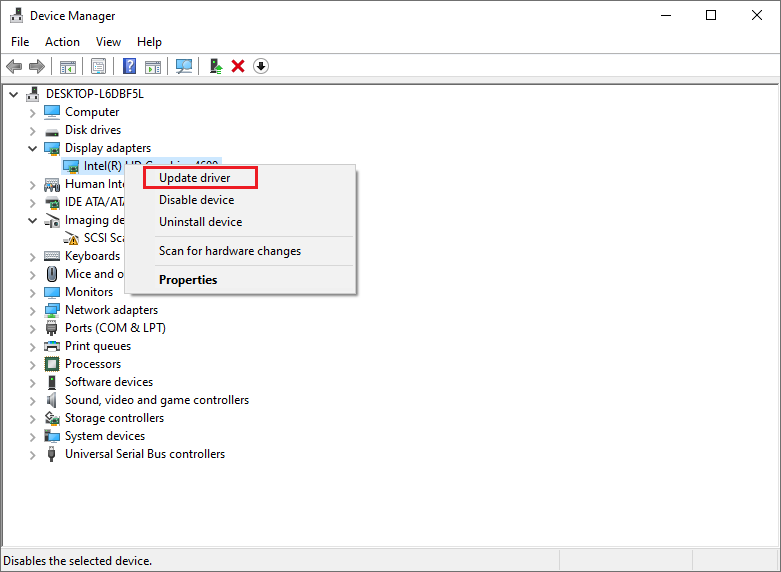Screen dimensions: 781x572
Task: Click Scan for hardware changes toolbar icon
Action: (184, 66)
